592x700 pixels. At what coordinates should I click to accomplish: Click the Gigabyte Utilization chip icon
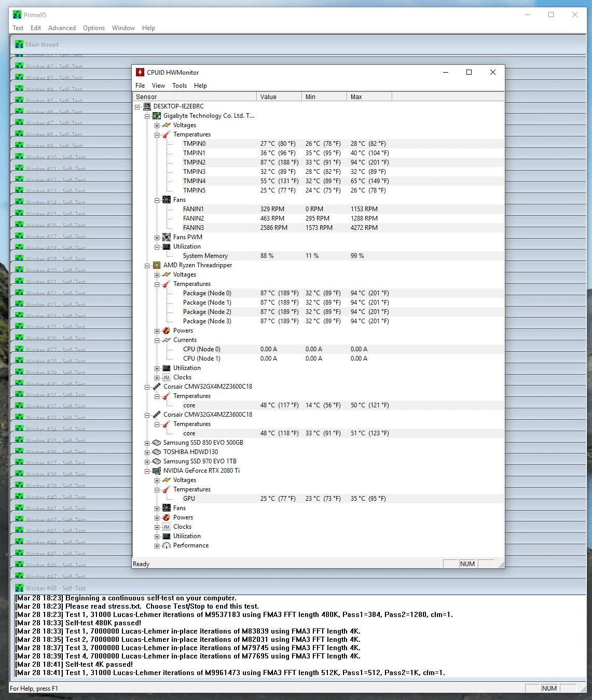[167, 246]
